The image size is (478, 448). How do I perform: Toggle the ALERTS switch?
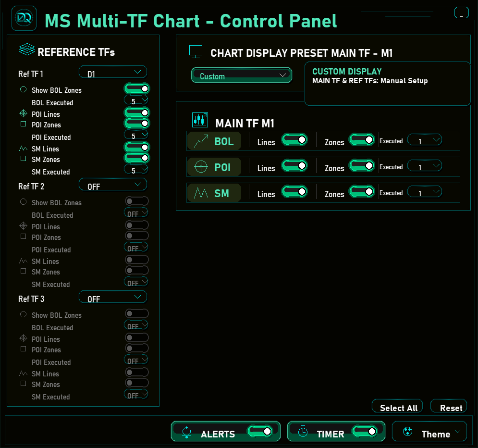click(x=260, y=432)
